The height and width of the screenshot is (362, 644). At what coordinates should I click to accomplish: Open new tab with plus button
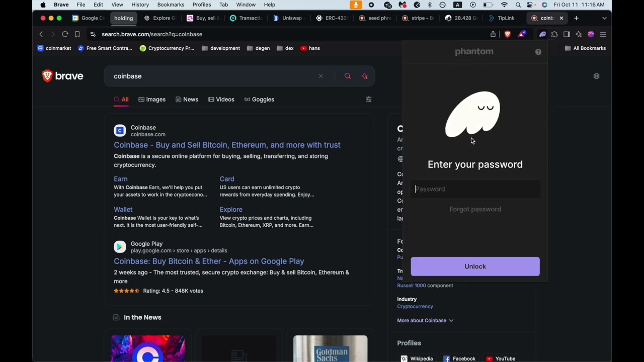click(577, 18)
